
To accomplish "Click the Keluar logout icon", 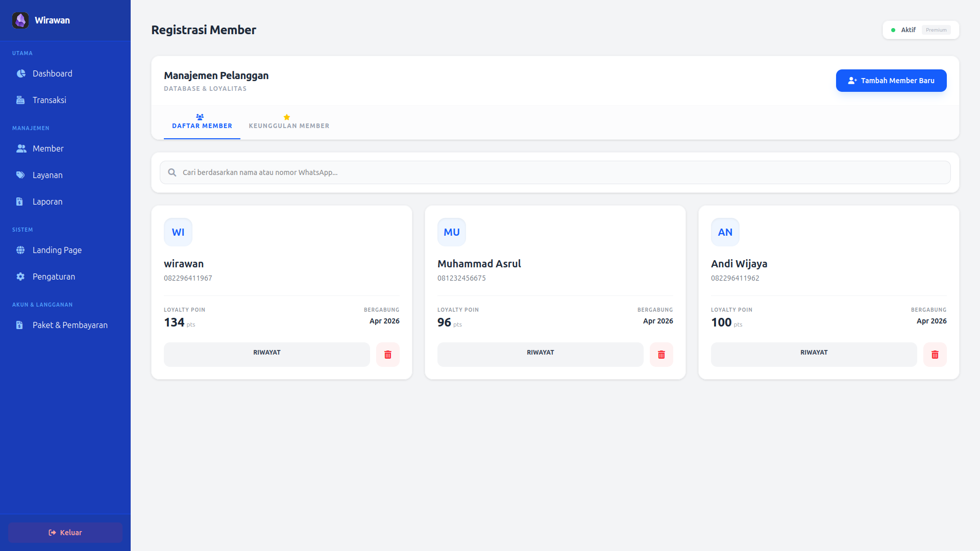I will click(x=53, y=532).
